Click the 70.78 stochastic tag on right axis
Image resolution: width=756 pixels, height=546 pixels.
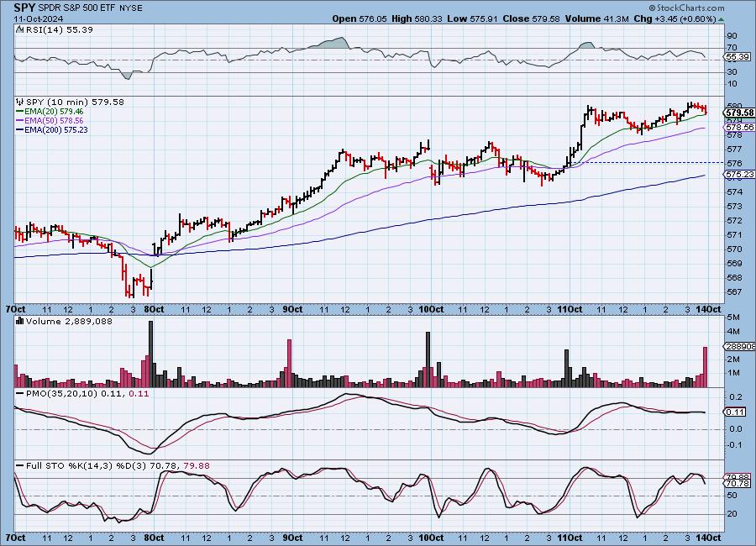pyautogui.click(x=738, y=483)
